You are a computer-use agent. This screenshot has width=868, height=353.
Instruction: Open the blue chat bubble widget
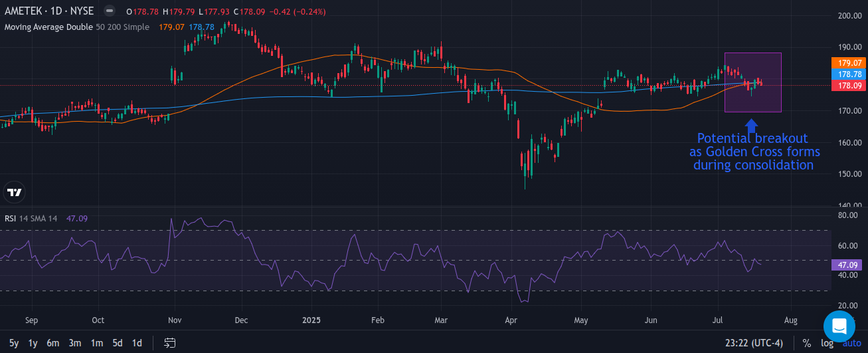click(x=839, y=326)
